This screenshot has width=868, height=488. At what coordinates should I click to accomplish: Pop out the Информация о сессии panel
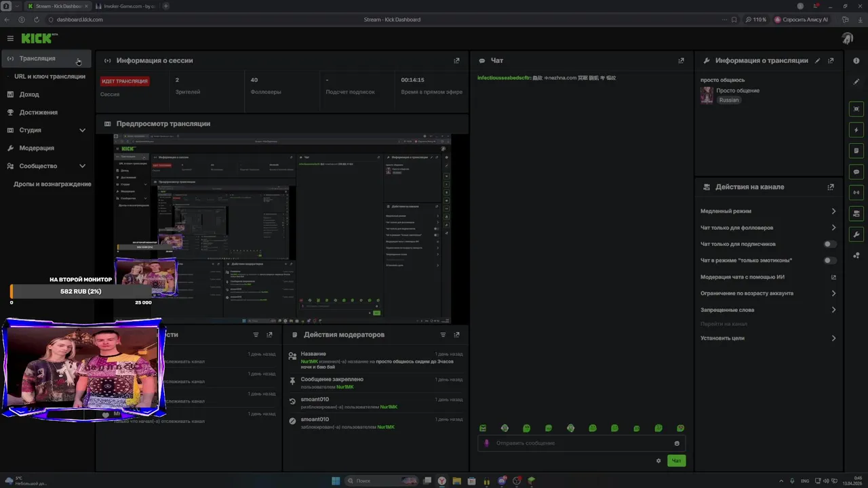456,60
